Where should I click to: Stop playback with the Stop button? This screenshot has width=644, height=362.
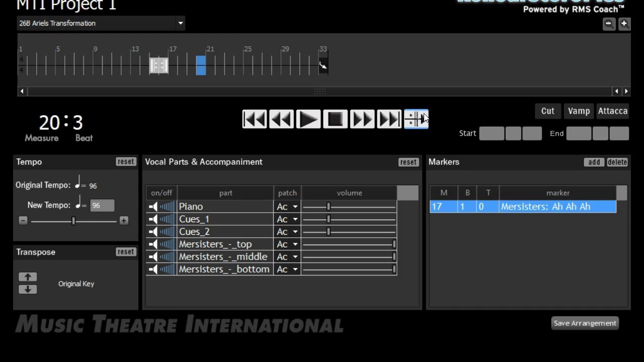[x=335, y=119]
